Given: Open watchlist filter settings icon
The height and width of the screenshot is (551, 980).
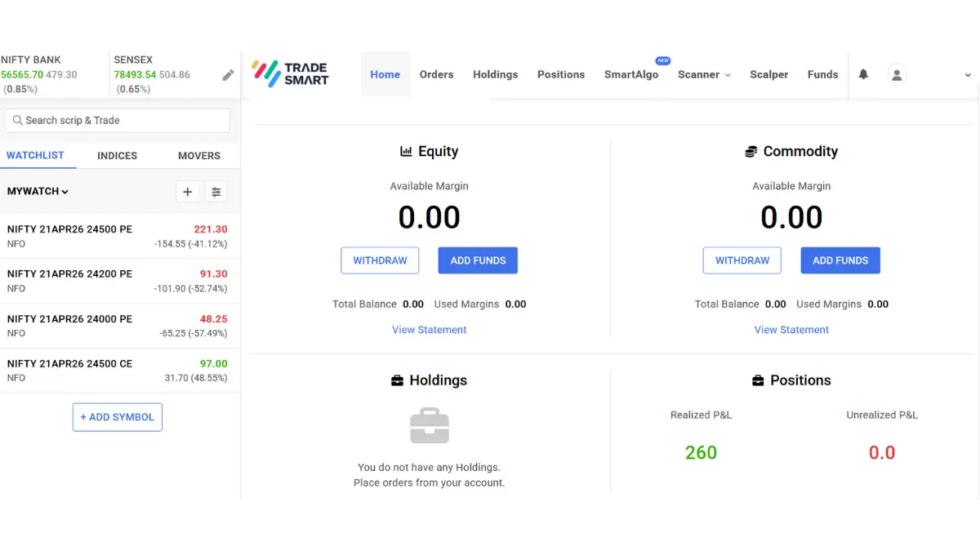Looking at the screenshot, I should 216,192.
